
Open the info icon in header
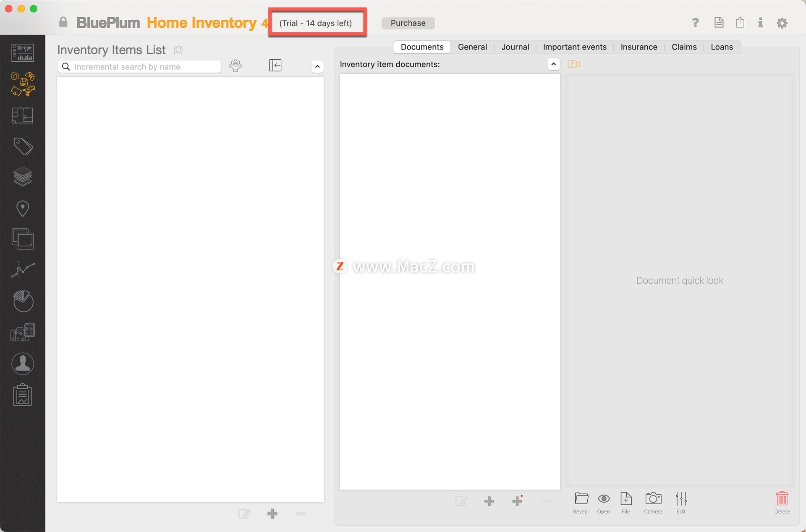click(760, 23)
